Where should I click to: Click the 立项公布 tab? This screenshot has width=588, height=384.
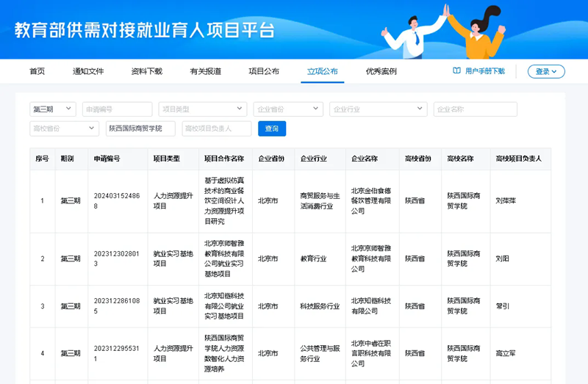[323, 71]
